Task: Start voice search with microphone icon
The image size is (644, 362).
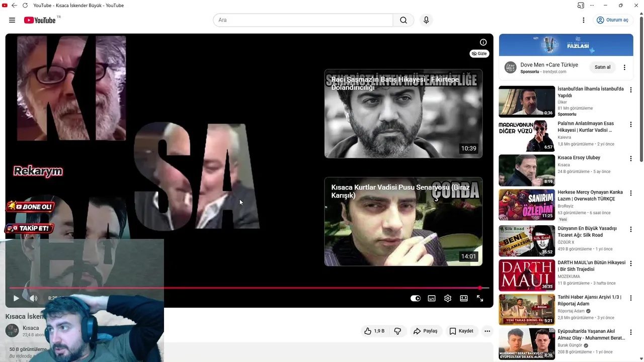Action: click(426, 20)
